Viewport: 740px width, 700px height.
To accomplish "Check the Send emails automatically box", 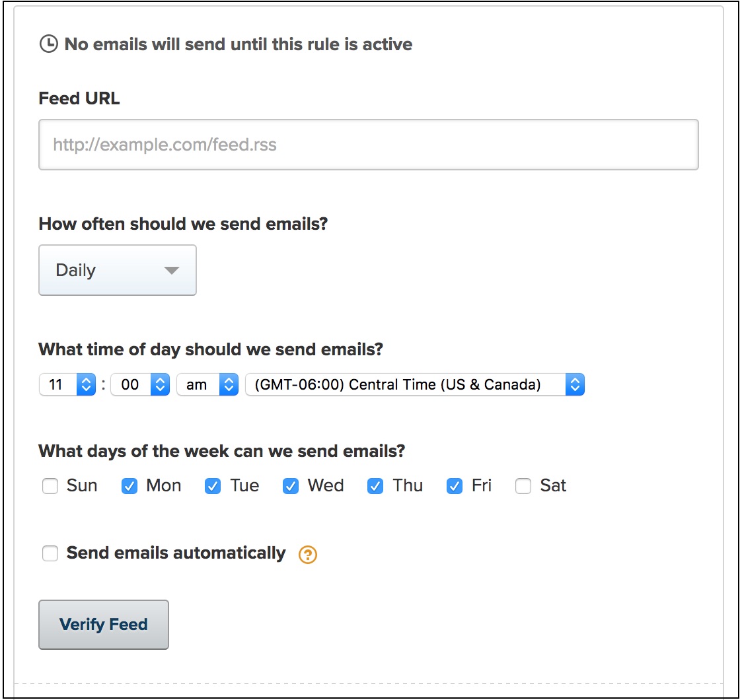I will click(50, 553).
